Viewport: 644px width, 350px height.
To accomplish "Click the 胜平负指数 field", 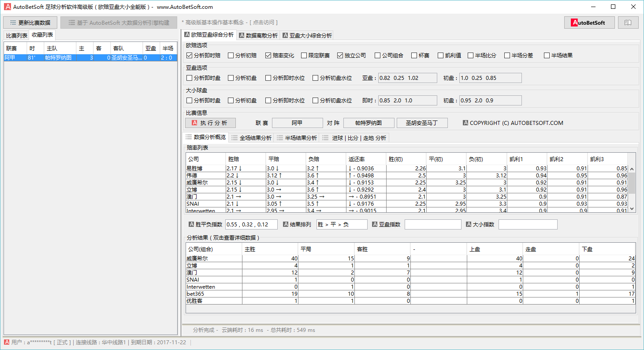I will 251,224.
